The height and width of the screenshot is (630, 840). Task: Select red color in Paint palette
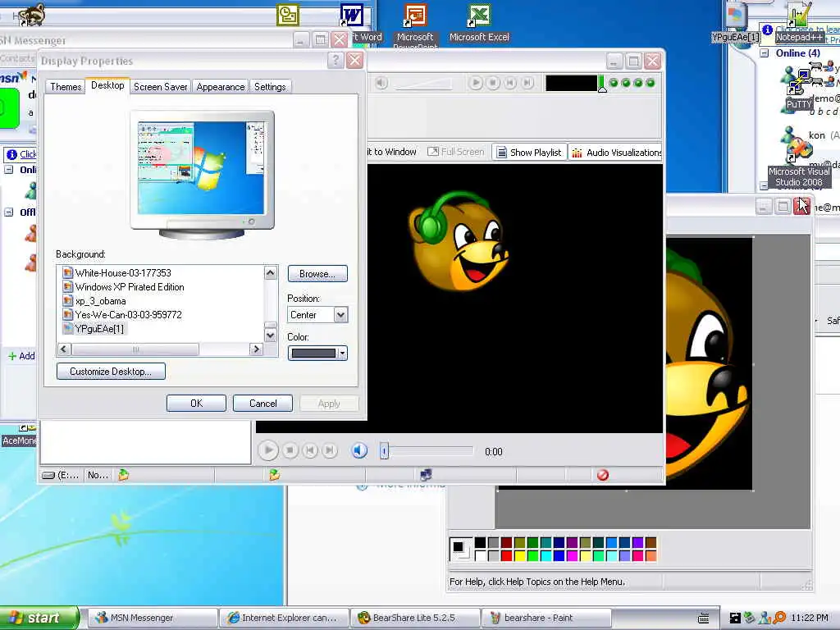coord(506,555)
